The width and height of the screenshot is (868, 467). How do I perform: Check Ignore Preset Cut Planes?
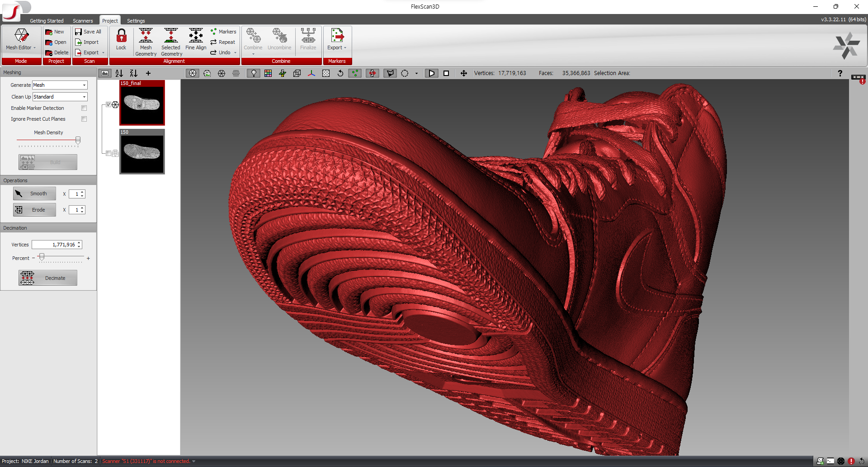pyautogui.click(x=84, y=119)
